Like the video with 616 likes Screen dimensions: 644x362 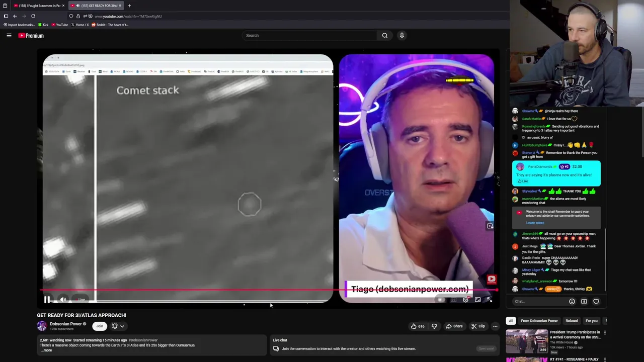click(x=418, y=326)
